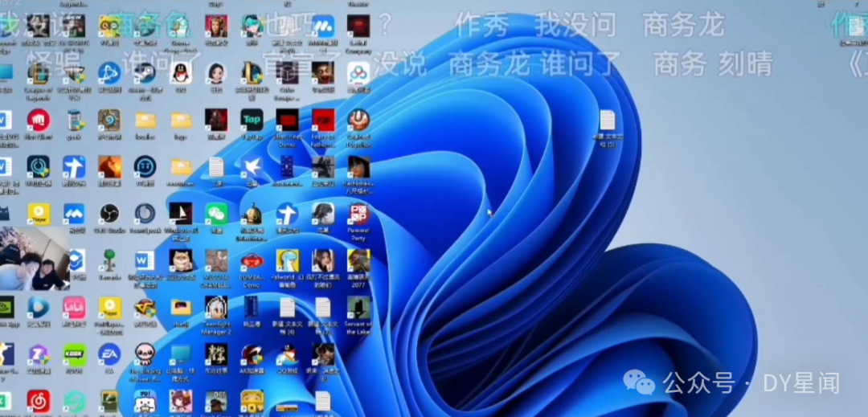This screenshot has width=868, height=417.
Task: Launch the Battle.net blue swirl icon
Action: click(109, 74)
